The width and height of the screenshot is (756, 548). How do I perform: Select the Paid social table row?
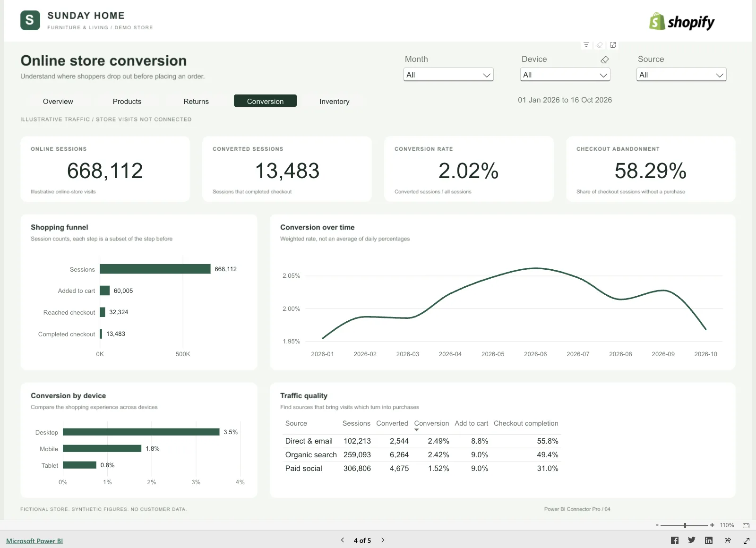click(x=422, y=468)
